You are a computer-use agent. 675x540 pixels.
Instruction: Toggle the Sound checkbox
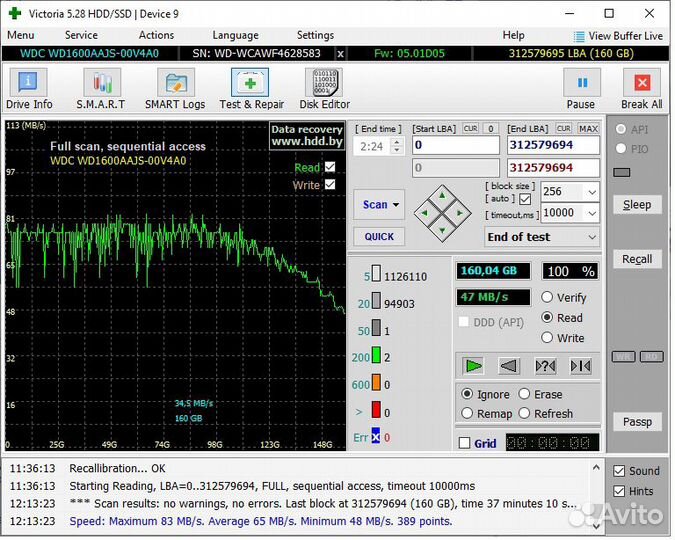tap(620, 471)
